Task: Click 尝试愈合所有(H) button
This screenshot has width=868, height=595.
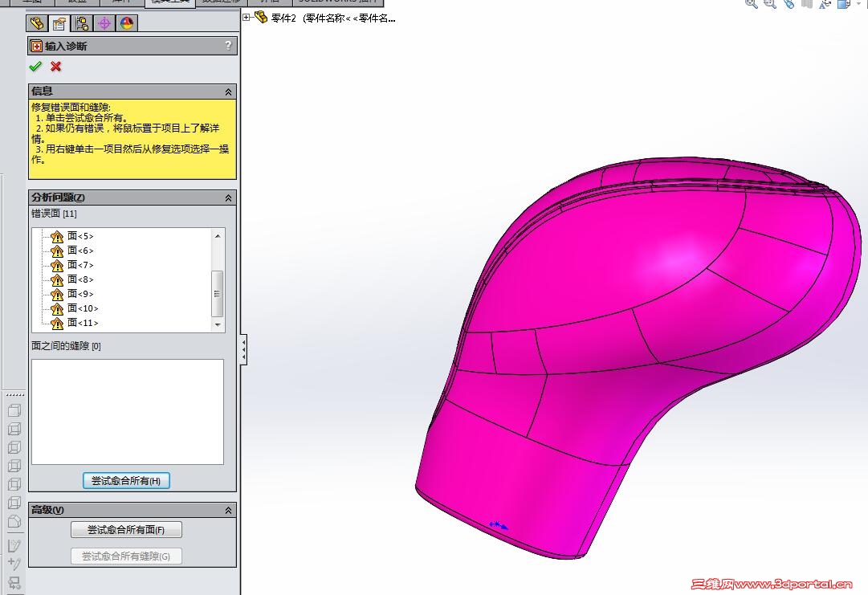Action: point(126,480)
